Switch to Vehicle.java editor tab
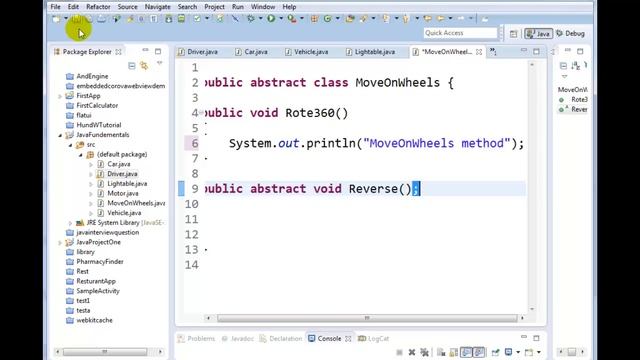Image resolution: width=640 pixels, height=360 pixels. tap(307, 52)
